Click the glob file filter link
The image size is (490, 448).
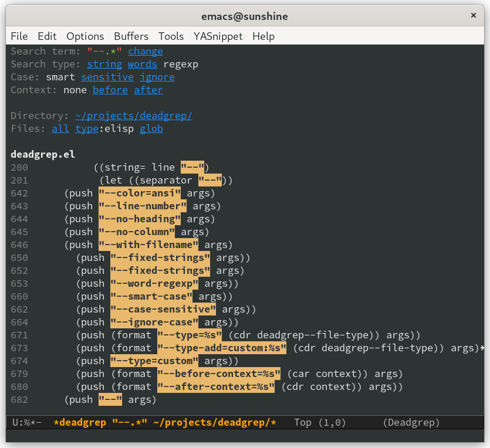click(x=151, y=128)
